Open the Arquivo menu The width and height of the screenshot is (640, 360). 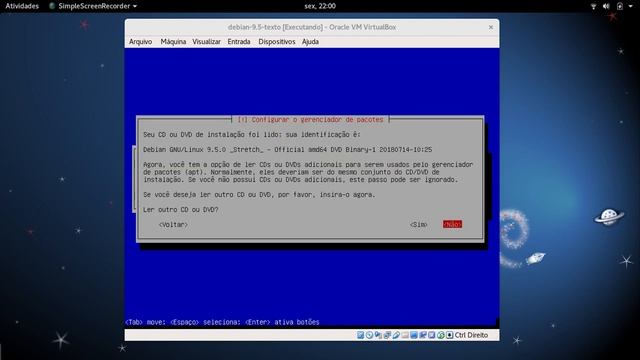coord(140,42)
